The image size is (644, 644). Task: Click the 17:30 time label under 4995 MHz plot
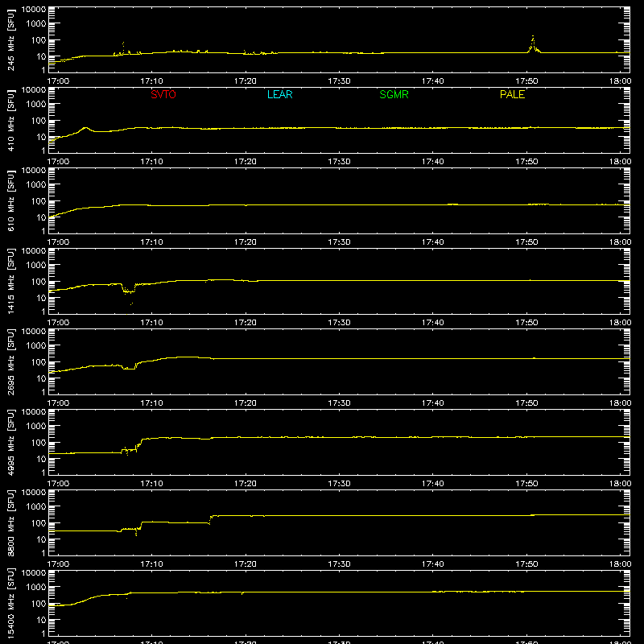pos(339,484)
